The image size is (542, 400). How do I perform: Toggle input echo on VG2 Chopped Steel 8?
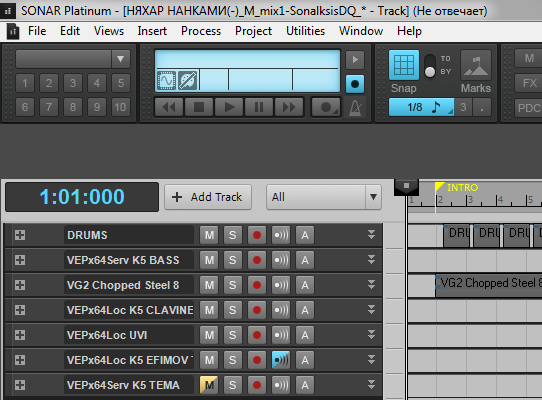(281, 285)
